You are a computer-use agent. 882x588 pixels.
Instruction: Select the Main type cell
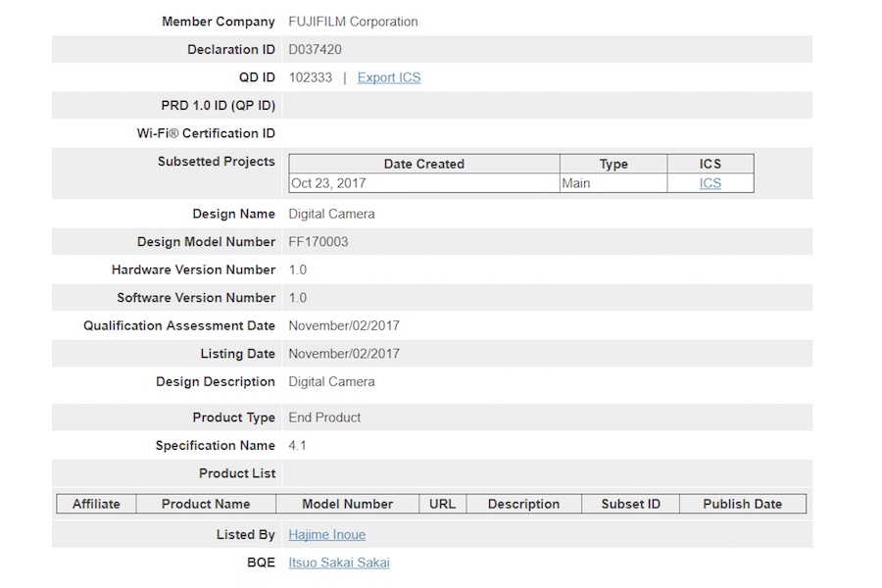click(576, 183)
